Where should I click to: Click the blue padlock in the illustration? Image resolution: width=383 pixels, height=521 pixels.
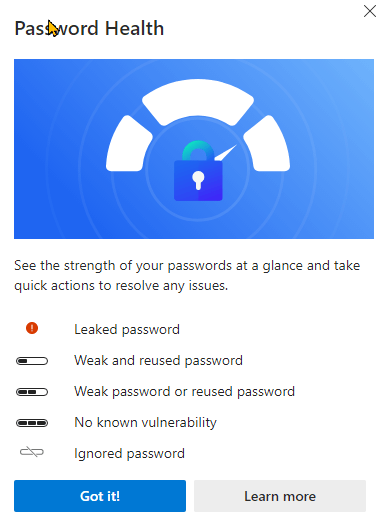pos(198,171)
